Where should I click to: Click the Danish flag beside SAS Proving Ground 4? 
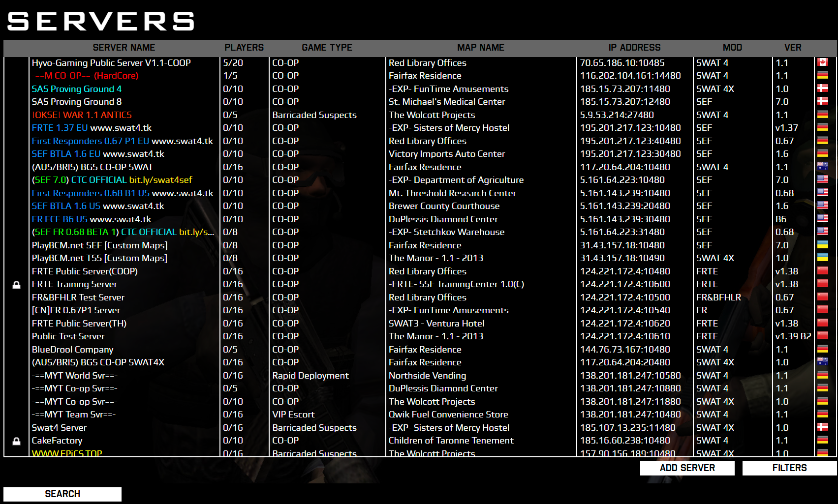coord(822,89)
